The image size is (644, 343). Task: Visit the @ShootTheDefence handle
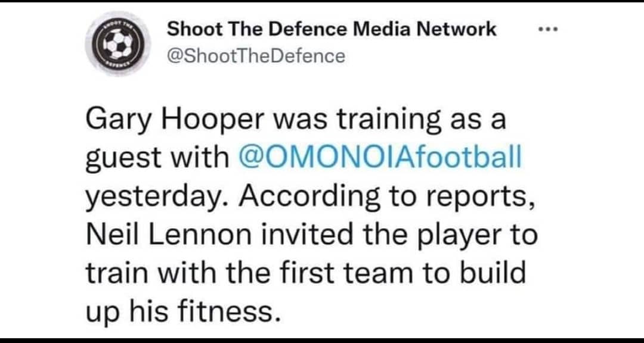256,56
